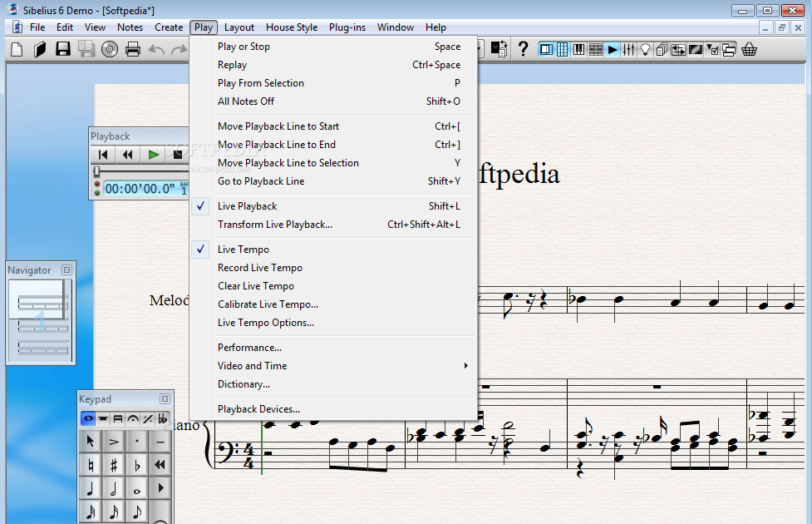This screenshot has height=524, width=812.
Task: Open the Dictionary dialog entry
Action: 333,384
